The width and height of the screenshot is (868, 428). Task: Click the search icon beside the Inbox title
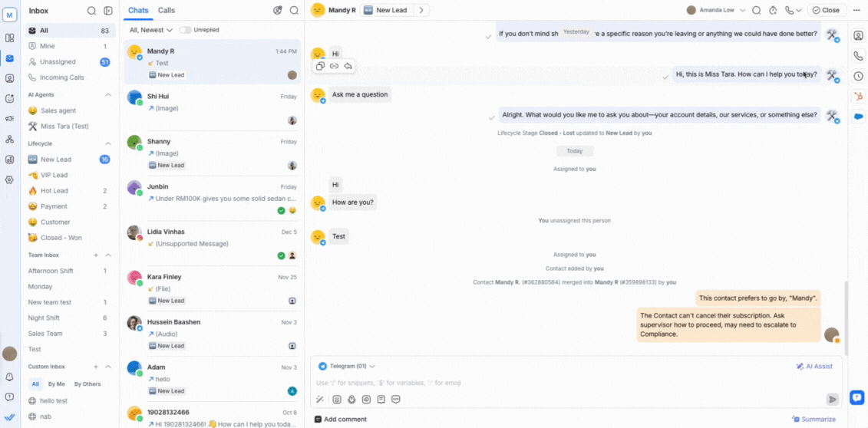click(91, 11)
